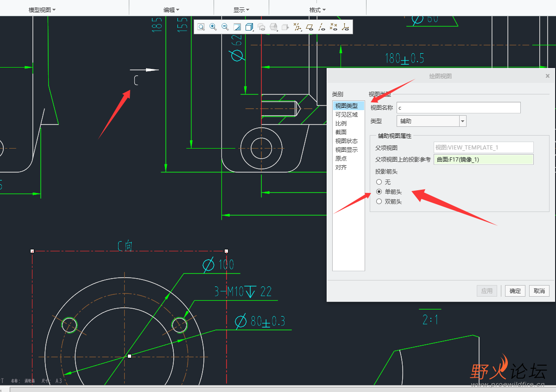Open the 模型视图 menu

point(41,8)
